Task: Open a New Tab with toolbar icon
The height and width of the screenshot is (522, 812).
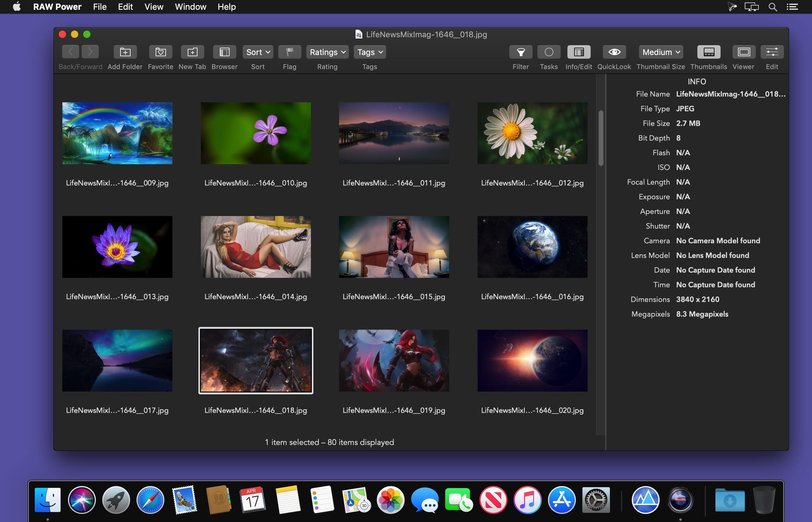Action: (192, 52)
